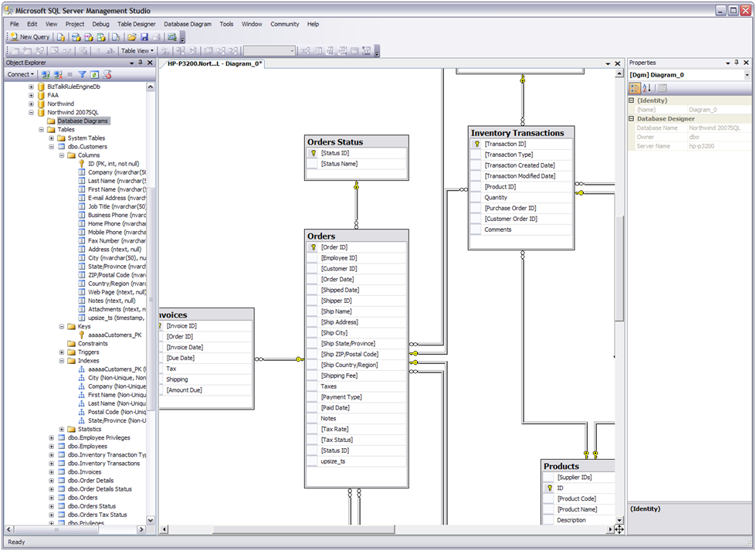Click the Open File folder icon

pos(131,36)
